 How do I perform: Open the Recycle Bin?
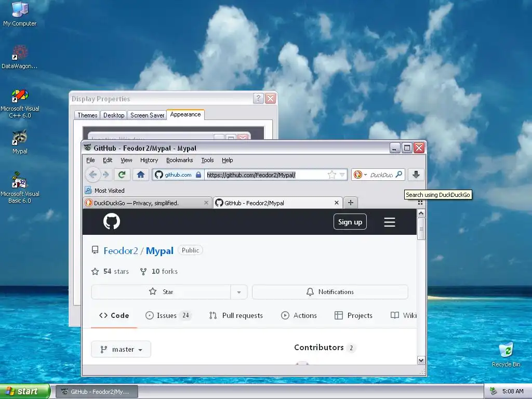tap(506, 354)
